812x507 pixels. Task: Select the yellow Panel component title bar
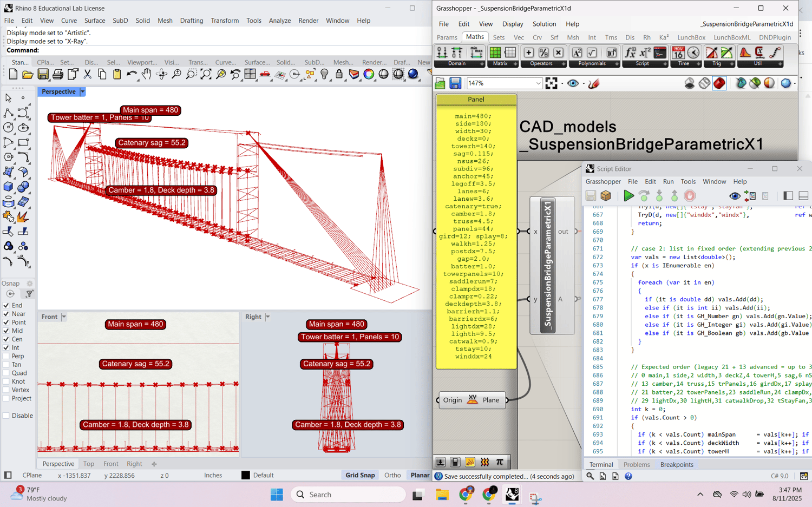476,100
